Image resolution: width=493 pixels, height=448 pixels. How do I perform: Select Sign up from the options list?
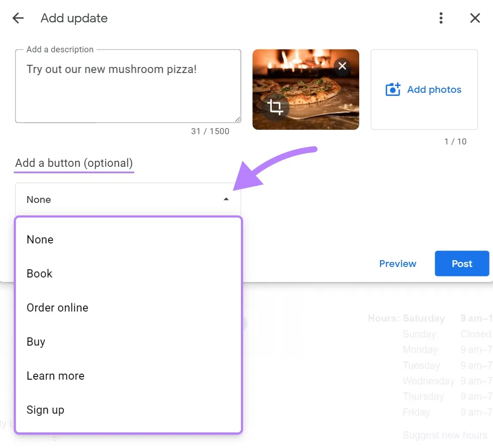(x=45, y=409)
